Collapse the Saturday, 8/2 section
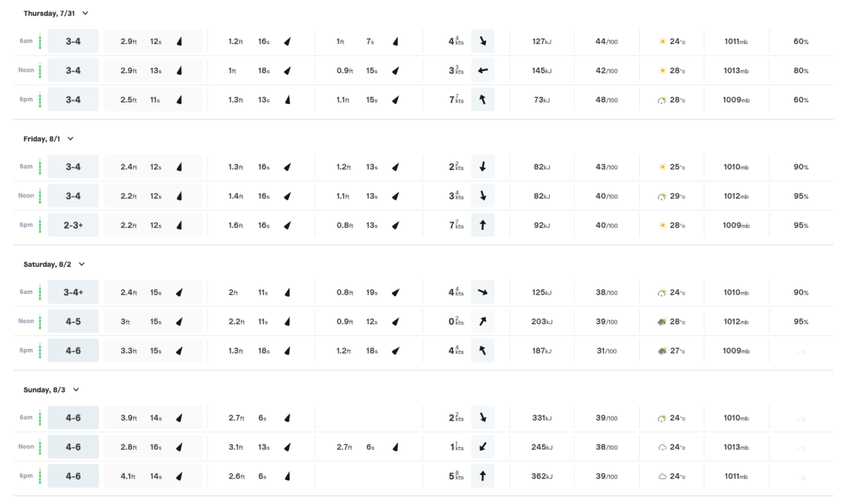Image resolution: width=855 pixels, height=504 pixels. pos(81,264)
